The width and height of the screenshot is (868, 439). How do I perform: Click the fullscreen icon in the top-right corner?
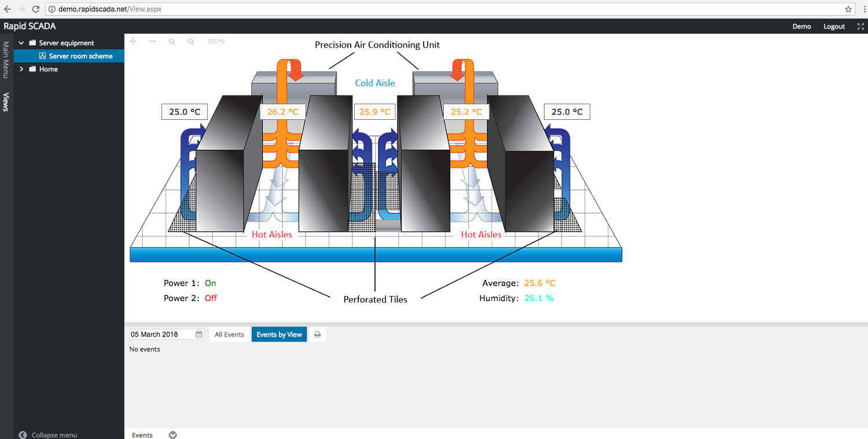[860, 26]
